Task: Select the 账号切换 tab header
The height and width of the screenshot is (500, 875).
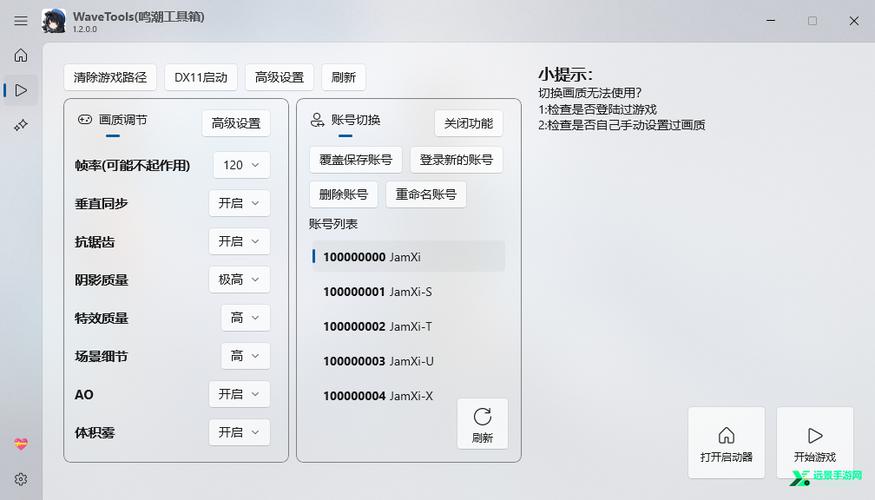Action: coord(345,121)
